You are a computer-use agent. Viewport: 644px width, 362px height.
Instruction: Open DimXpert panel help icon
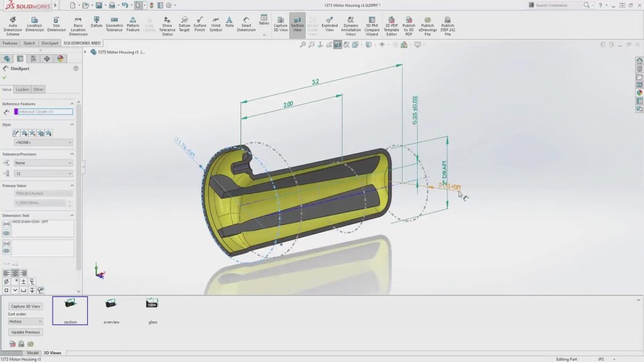(x=76, y=69)
